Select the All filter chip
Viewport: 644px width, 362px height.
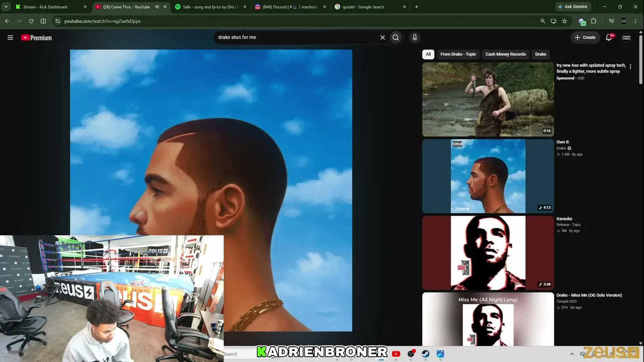(428, 54)
